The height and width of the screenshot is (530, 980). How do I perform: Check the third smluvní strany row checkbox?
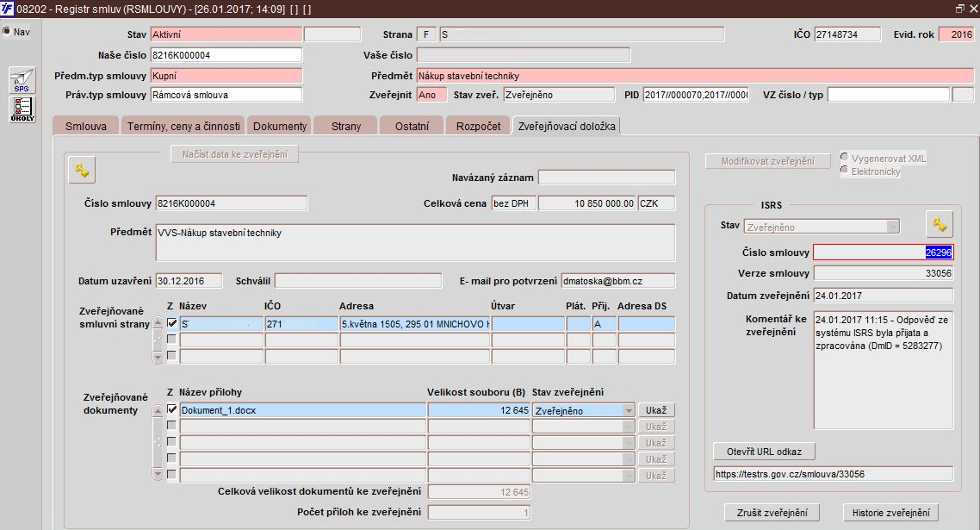[x=171, y=355]
